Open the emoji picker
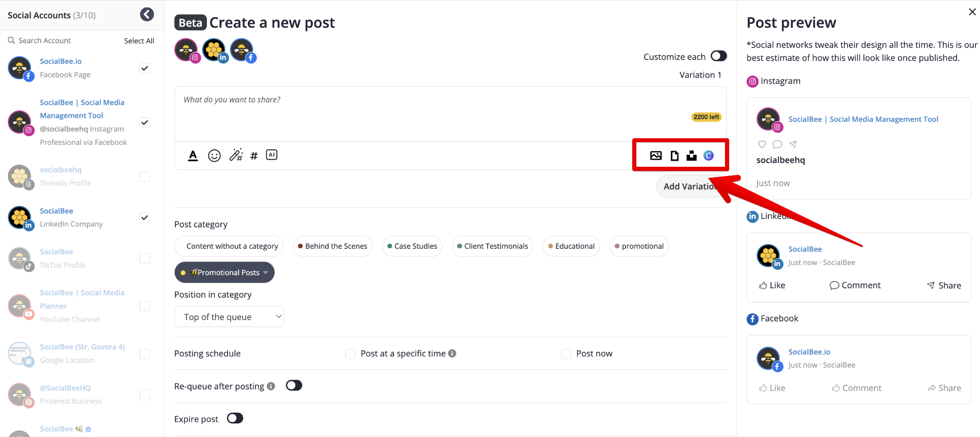This screenshot has width=980, height=437. coord(214,156)
